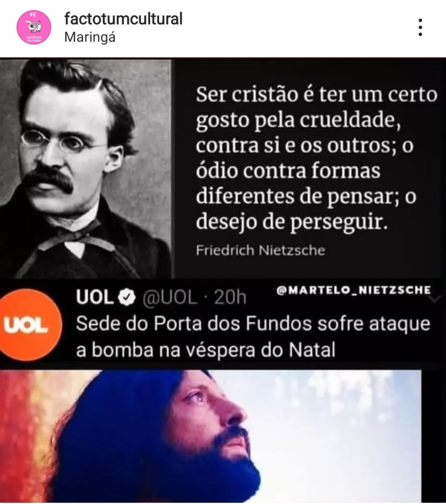Click the quote line 'Ser cristão é ter um certo'
Image resolution: width=446 pixels, height=504 pixels.
(x=317, y=95)
